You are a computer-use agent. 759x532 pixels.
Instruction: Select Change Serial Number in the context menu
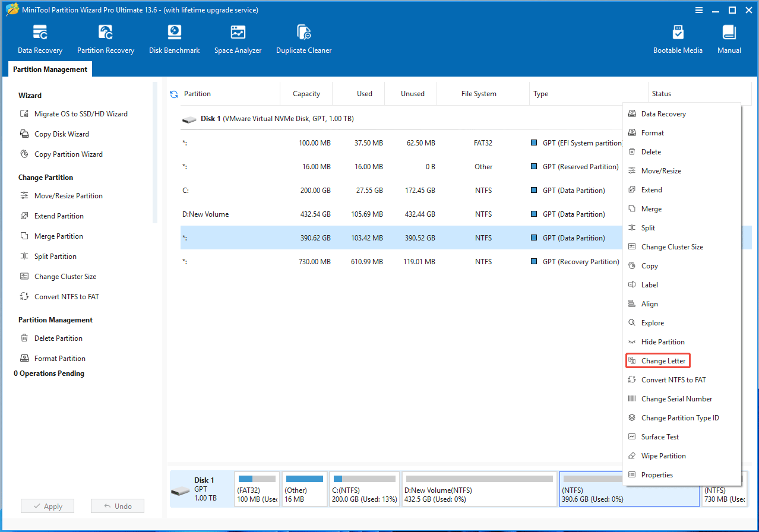point(682,399)
